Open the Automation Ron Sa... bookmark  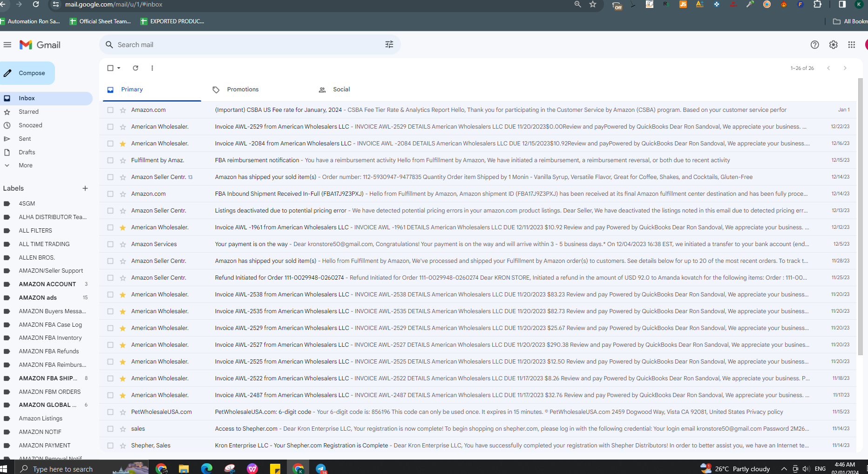pos(30,21)
